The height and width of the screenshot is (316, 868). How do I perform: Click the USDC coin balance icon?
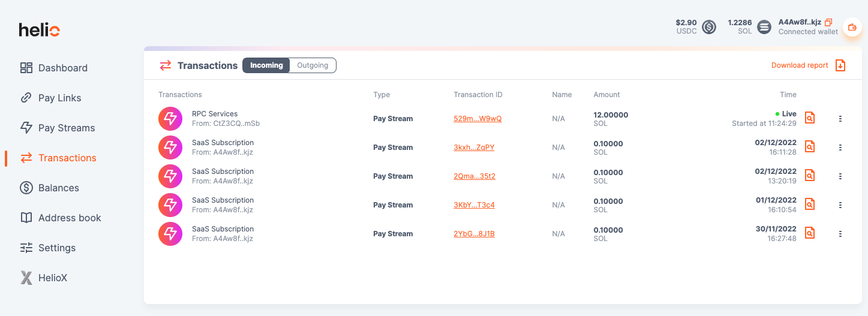709,27
